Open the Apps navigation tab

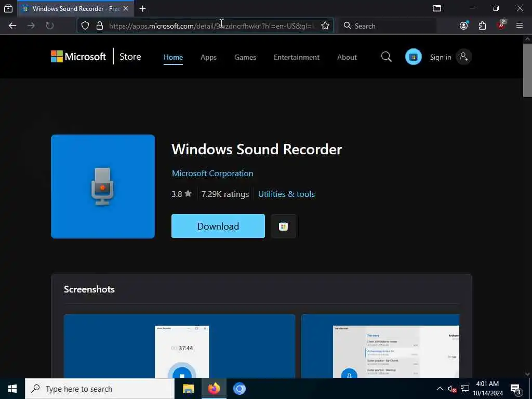coord(208,57)
